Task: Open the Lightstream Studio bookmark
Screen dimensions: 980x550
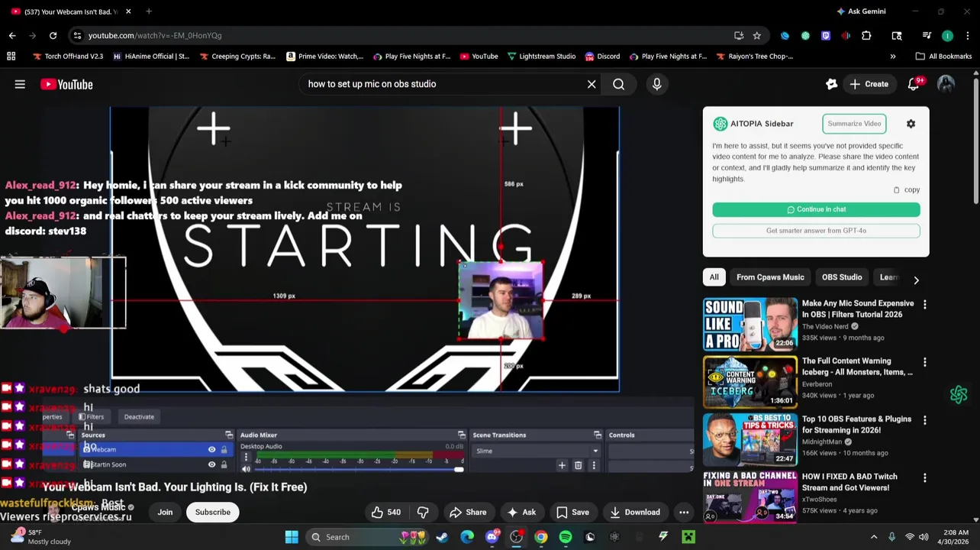Action: (x=541, y=56)
